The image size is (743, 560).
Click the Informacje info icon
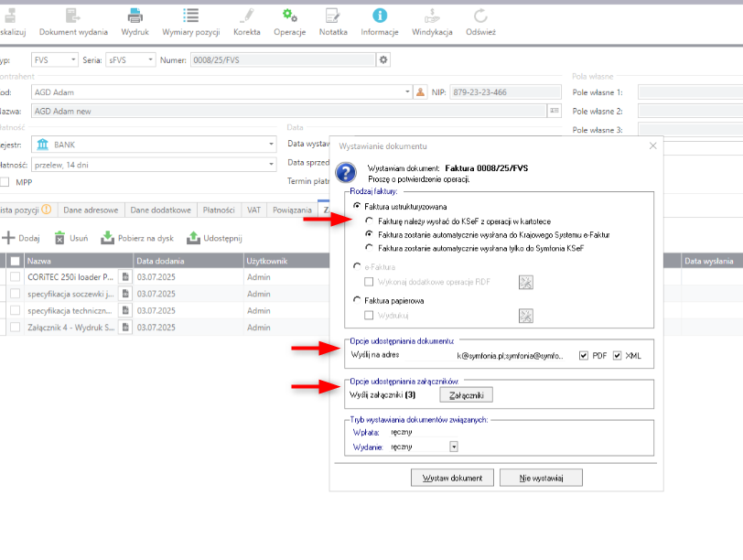tap(379, 16)
